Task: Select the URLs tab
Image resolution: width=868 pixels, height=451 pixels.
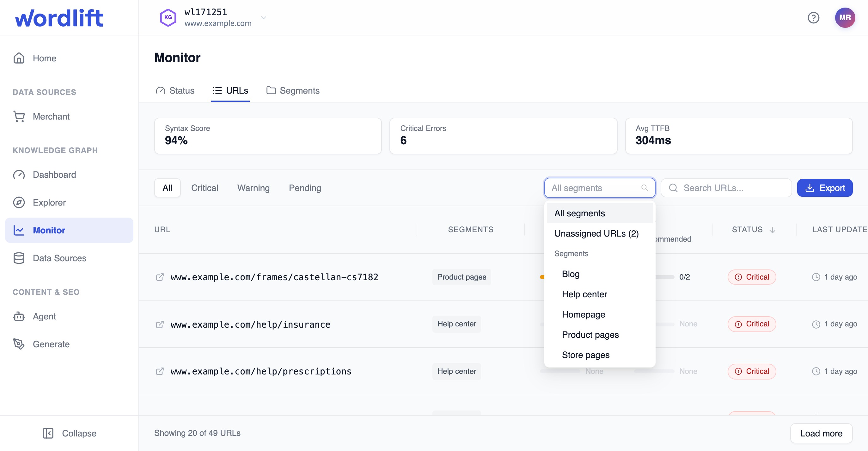Action: coord(230,90)
